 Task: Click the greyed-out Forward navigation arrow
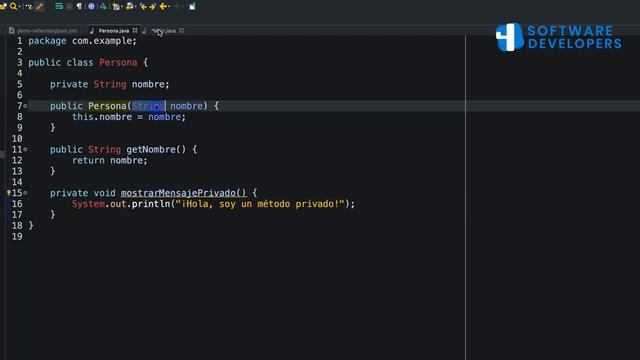pos(178,6)
